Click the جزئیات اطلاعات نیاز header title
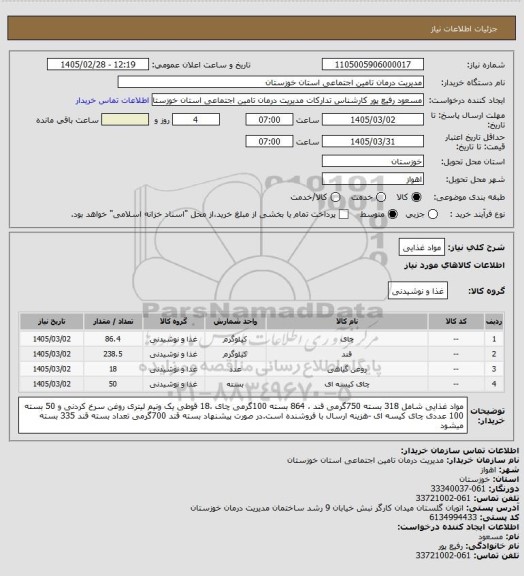524x576 pixels. pos(464,29)
